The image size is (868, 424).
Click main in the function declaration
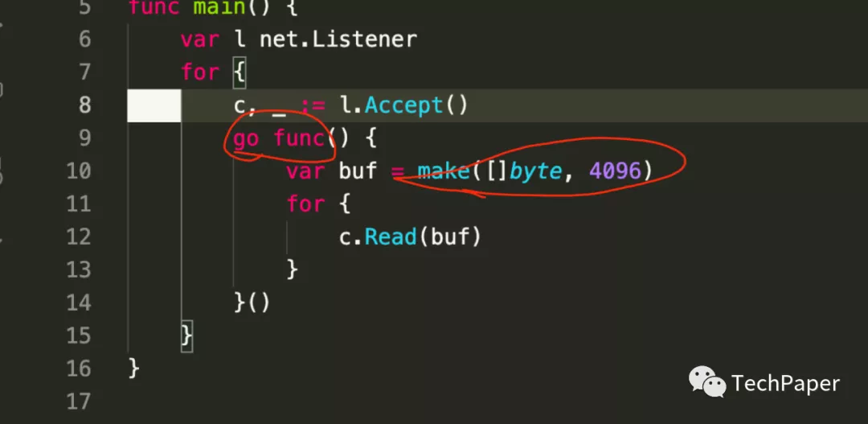[219, 7]
